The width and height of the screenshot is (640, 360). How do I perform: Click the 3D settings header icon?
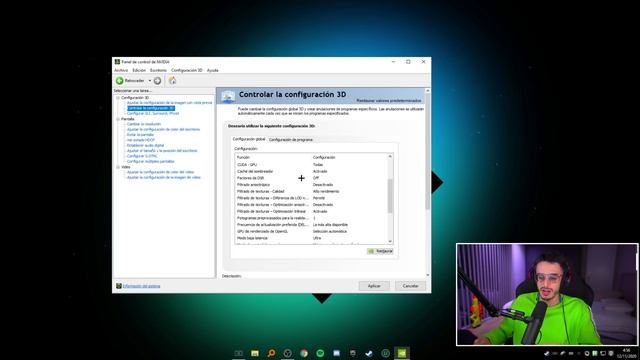[x=228, y=96]
